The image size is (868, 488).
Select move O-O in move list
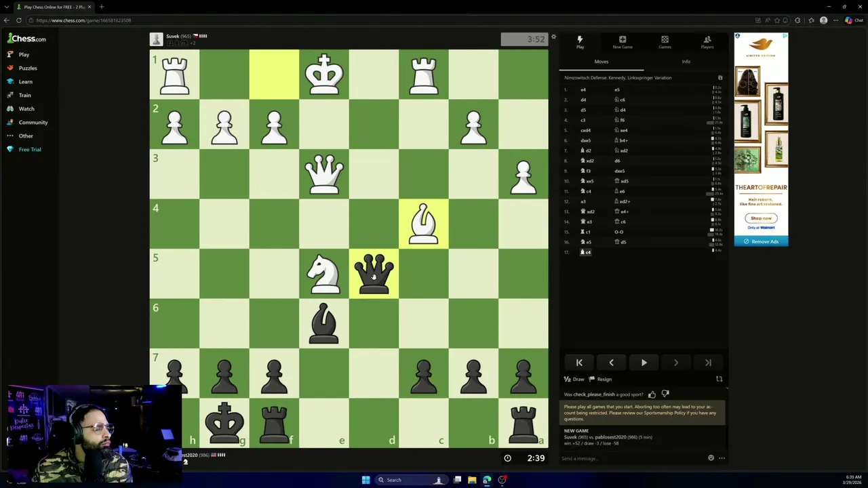click(618, 232)
